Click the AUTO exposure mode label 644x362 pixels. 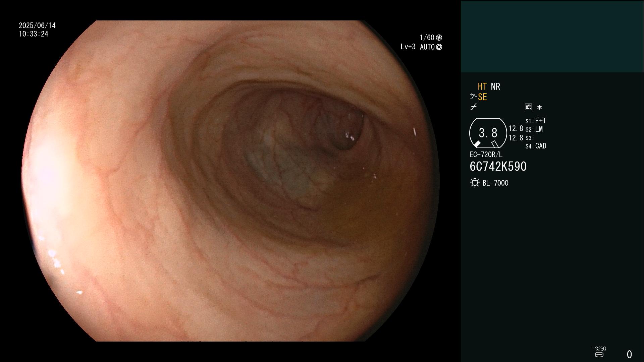(x=427, y=47)
